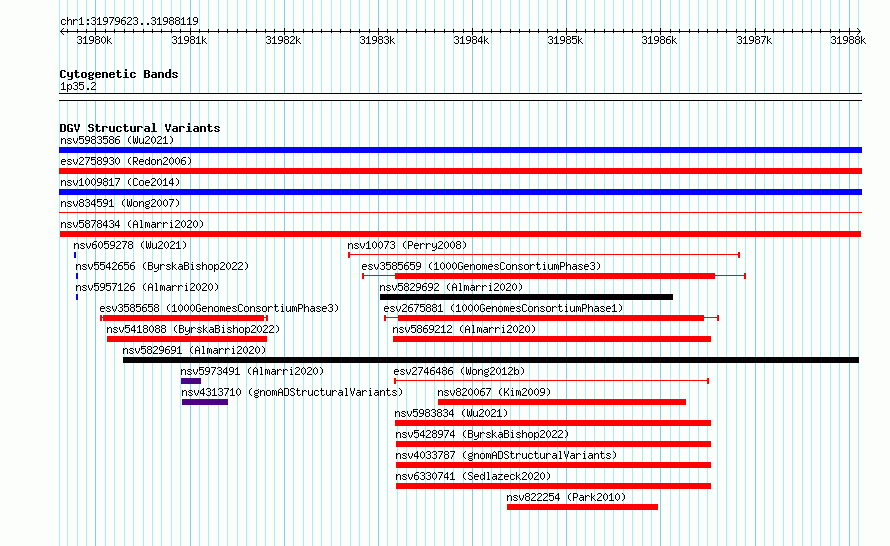Click red bar under nsv822254
Image resolution: width=890 pixels, height=546 pixels.
coord(582,507)
